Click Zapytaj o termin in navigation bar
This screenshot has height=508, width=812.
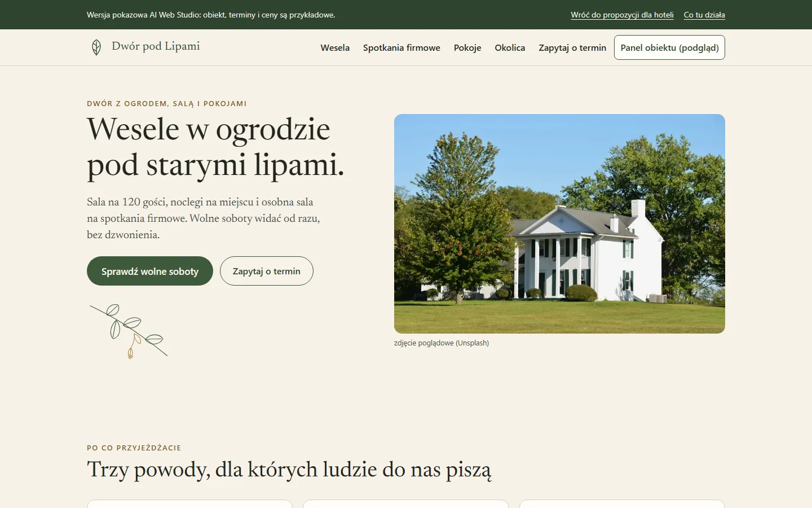click(572, 48)
